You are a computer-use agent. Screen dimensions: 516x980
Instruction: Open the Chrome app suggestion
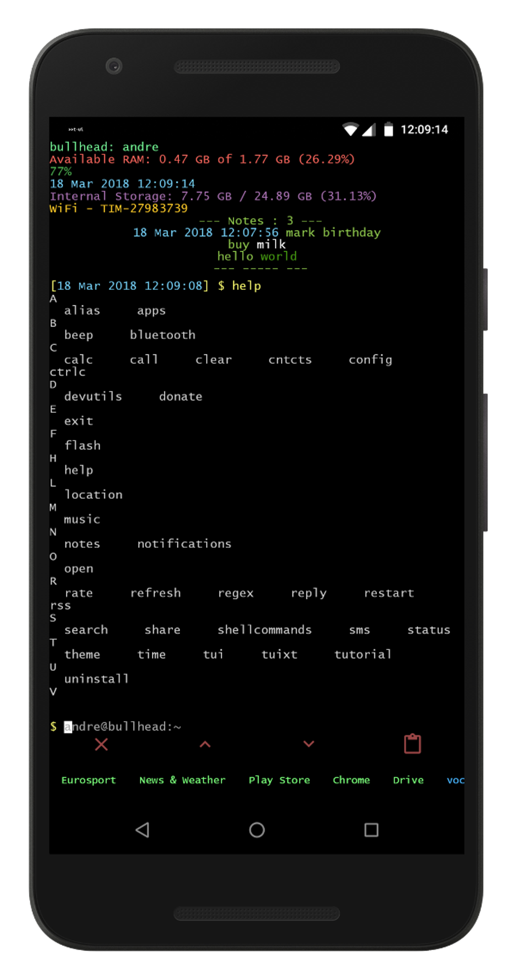[x=351, y=780]
